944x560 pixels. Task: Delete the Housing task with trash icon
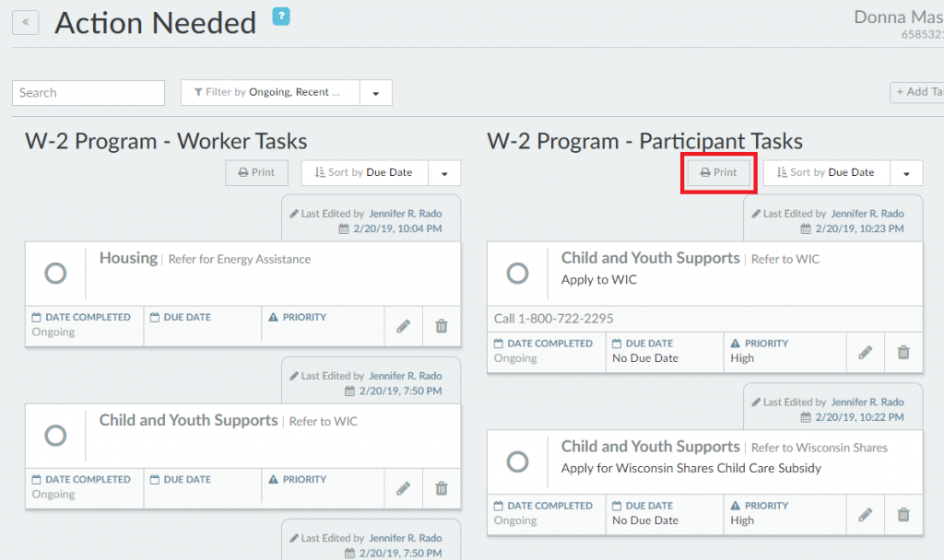tap(442, 326)
